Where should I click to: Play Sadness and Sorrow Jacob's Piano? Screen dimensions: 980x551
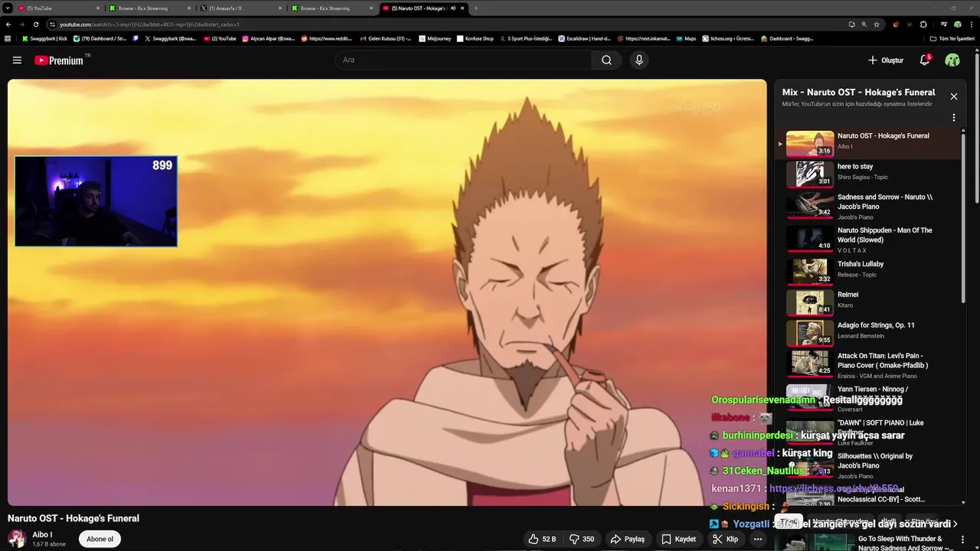pos(867,206)
